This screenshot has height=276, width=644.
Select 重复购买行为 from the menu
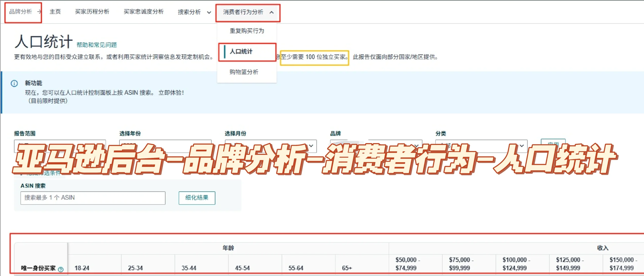(247, 31)
